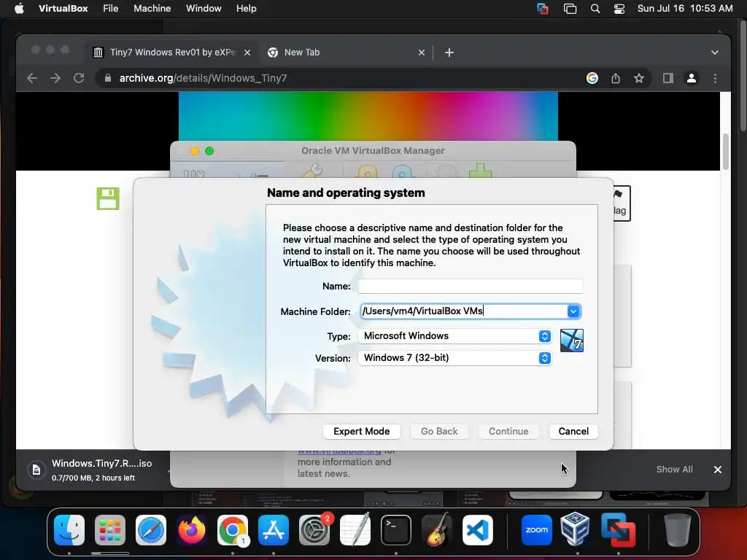
Task: Click the green floppy disk icon on archive.org
Action: point(108,198)
